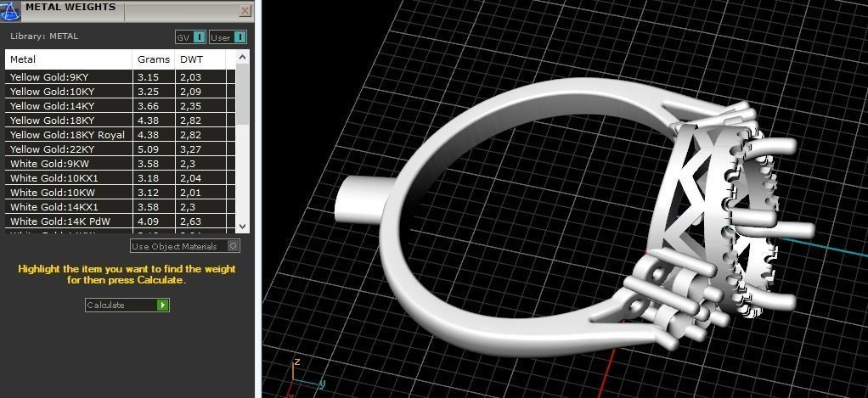Click the scroll down arrow in metal list
Viewport: 868px width, 398px height.
click(x=242, y=226)
